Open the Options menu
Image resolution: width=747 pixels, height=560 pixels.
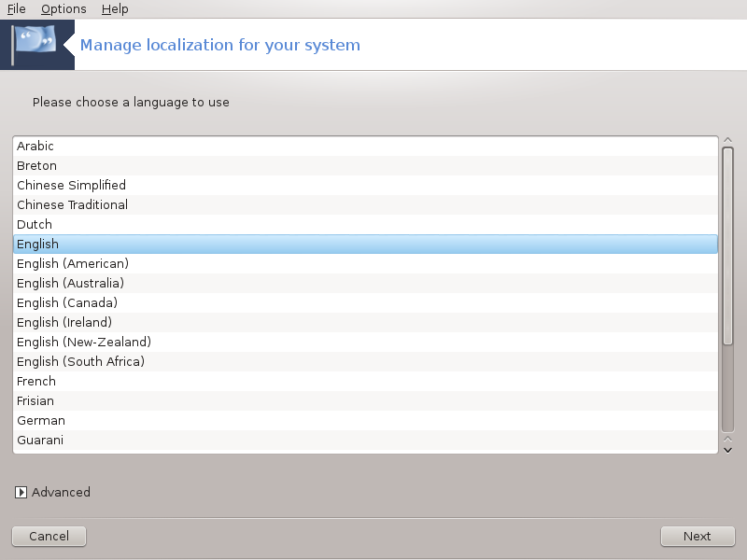pos(63,9)
